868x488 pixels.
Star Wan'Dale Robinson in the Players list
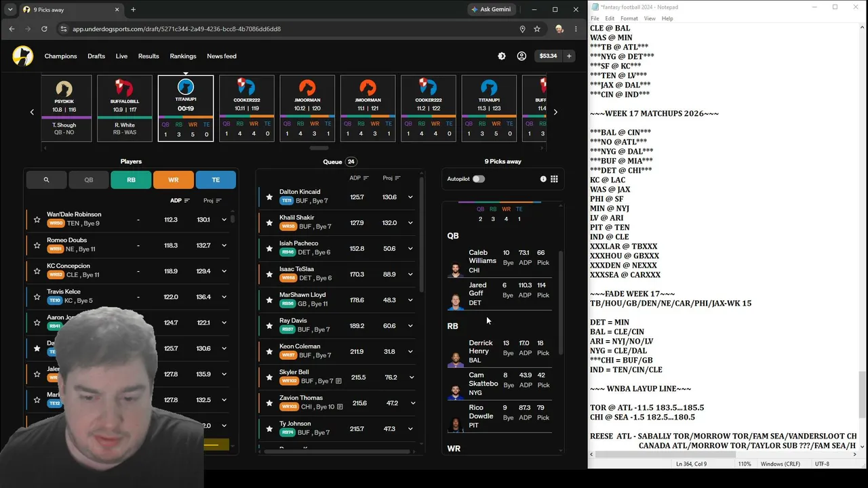pos(37,220)
